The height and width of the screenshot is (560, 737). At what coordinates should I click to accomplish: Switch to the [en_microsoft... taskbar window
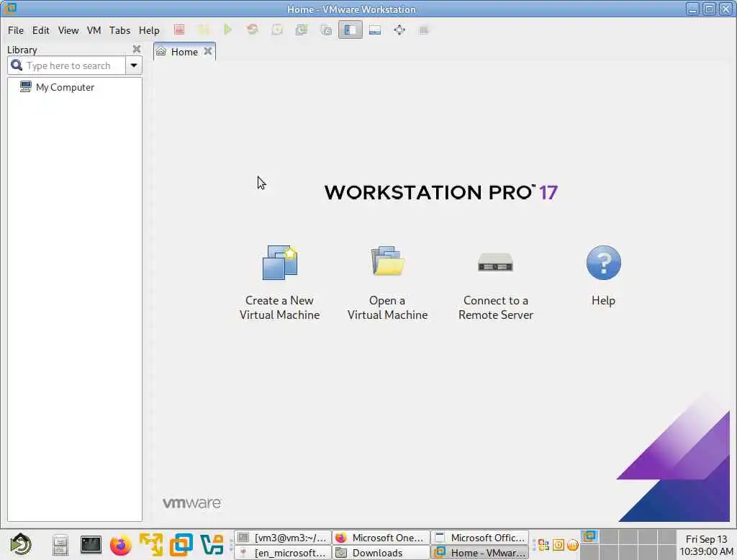[x=282, y=553]
